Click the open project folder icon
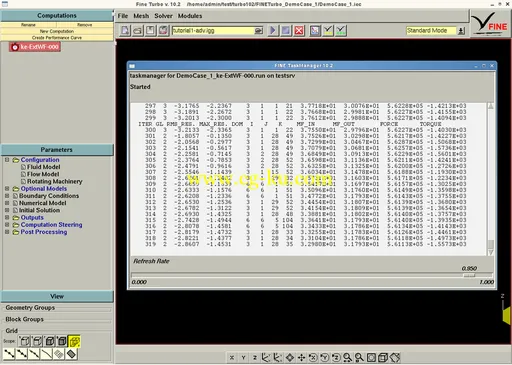 (x=138, y=31)
